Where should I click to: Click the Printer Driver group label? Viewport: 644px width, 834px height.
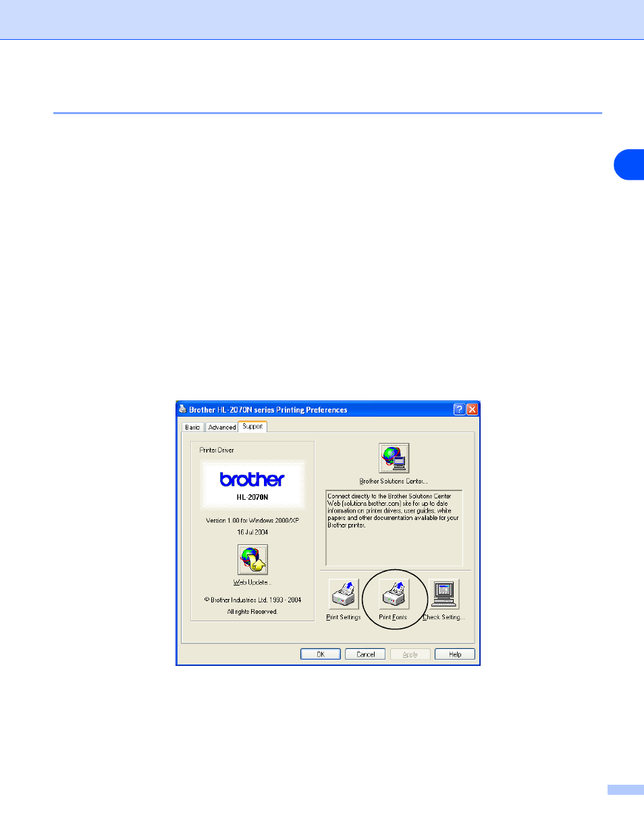217,450
